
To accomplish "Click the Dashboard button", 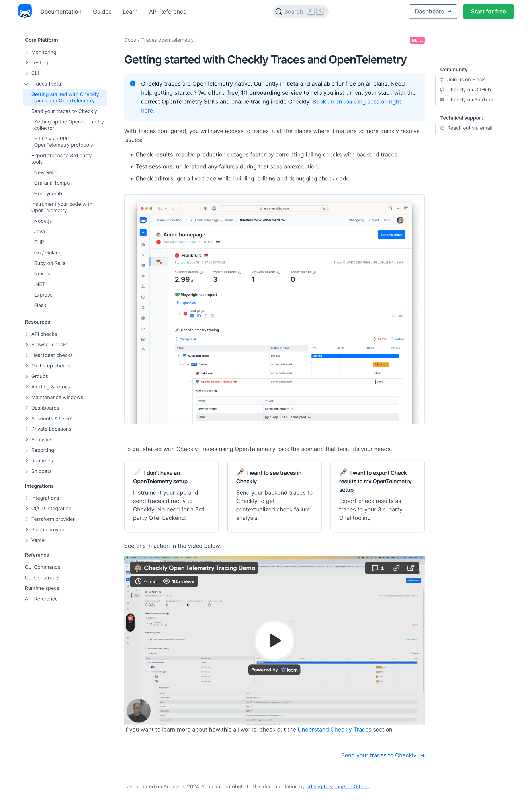I will click(x=433, y=12).
